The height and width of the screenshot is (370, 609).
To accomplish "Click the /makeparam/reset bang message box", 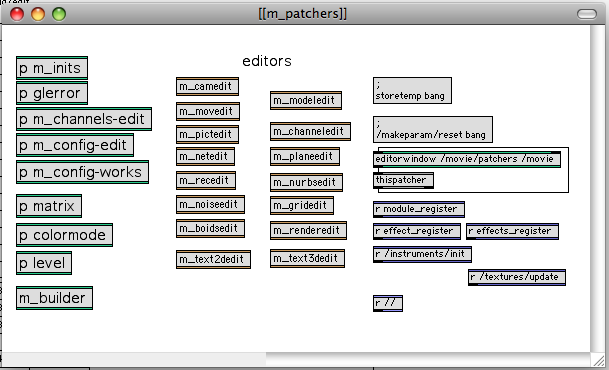I will pos(433,129).
